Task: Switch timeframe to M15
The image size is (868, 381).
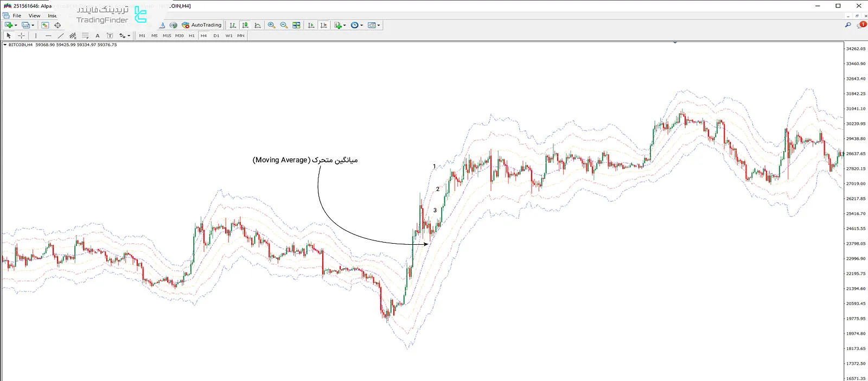Action: [167, 36]
